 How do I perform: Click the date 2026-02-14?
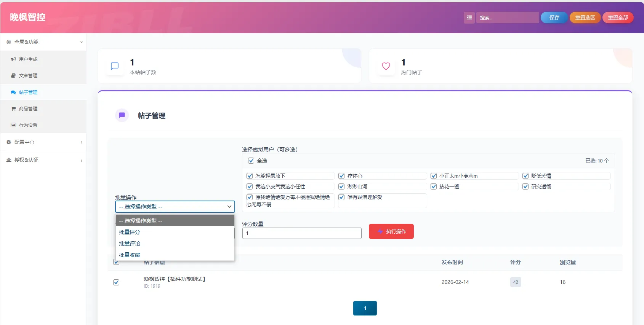click(x=455, y=282)
